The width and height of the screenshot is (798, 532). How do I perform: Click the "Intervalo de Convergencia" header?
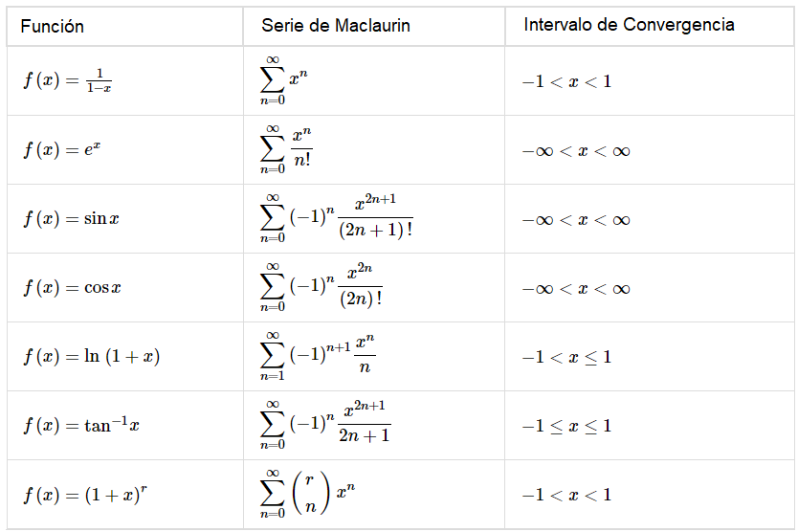[x=629, y=25]
